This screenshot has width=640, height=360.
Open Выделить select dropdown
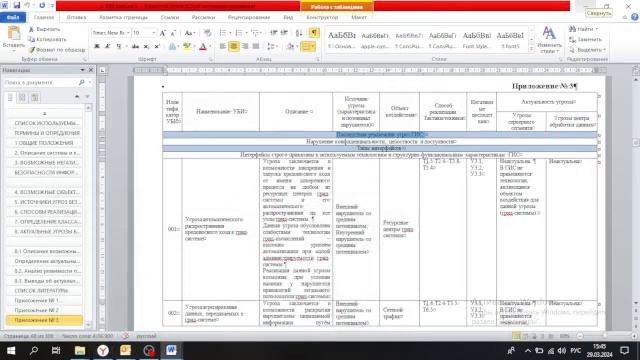click(587, 50)
